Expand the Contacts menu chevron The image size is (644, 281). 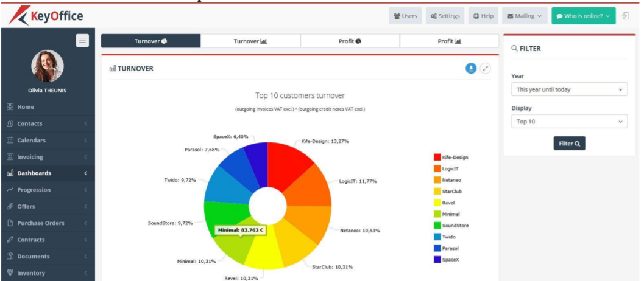click(x=85, y=123)
